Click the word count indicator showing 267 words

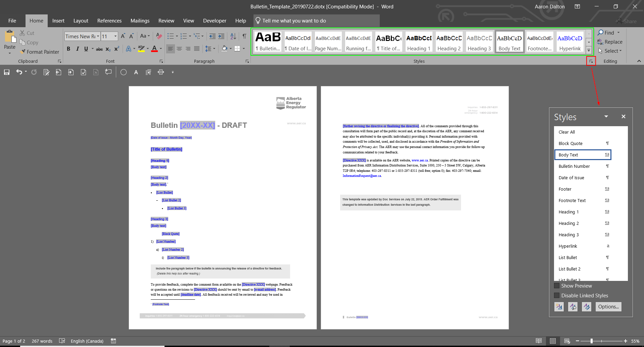(x=42, y=341)
